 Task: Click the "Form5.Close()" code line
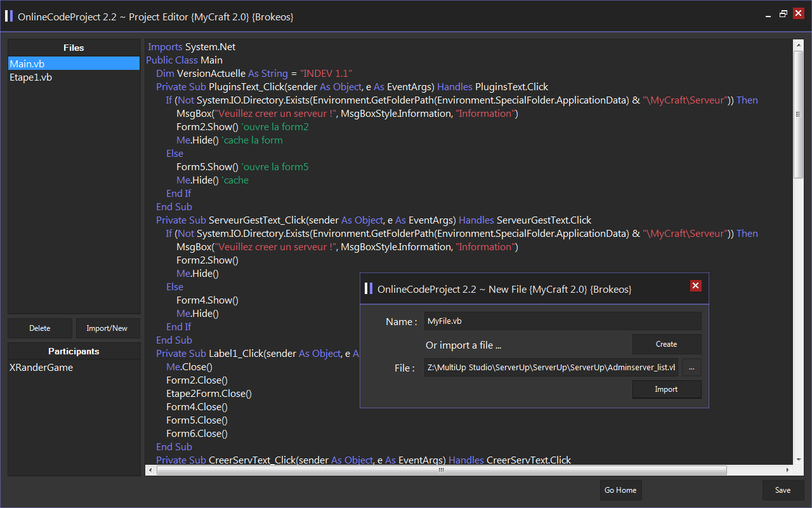197,420
